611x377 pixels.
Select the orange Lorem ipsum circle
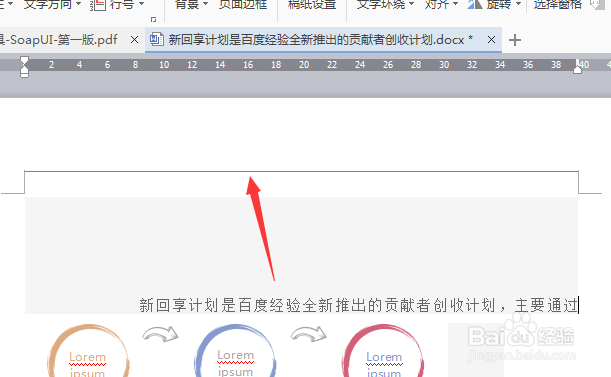click(88, 351)
